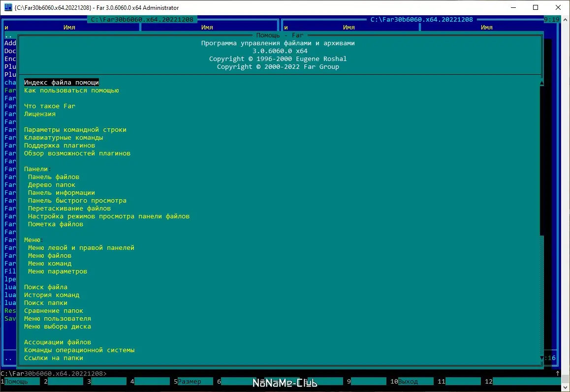Click left panel first 'Имя' column header

point(69,28)
